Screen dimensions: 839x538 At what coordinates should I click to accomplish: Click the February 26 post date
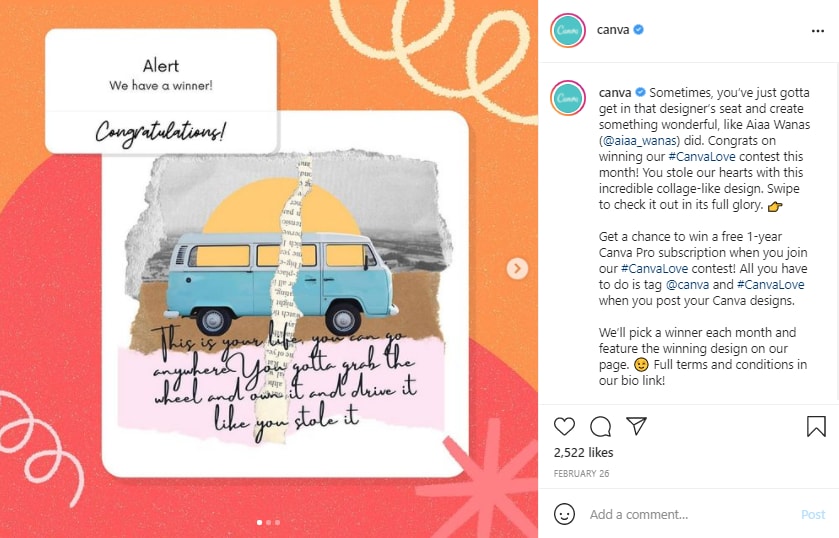pyautogui.click(x=581, y=474)
